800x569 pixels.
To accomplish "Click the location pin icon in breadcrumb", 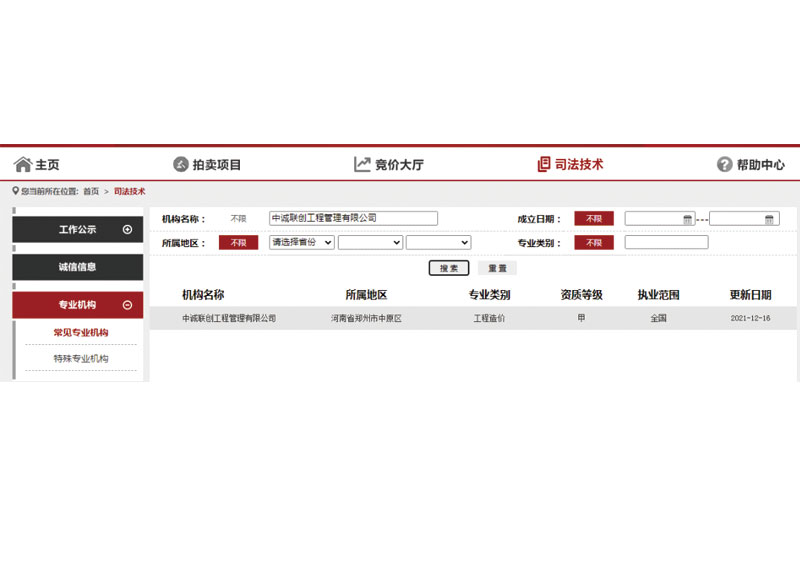I will click(16, 191).
